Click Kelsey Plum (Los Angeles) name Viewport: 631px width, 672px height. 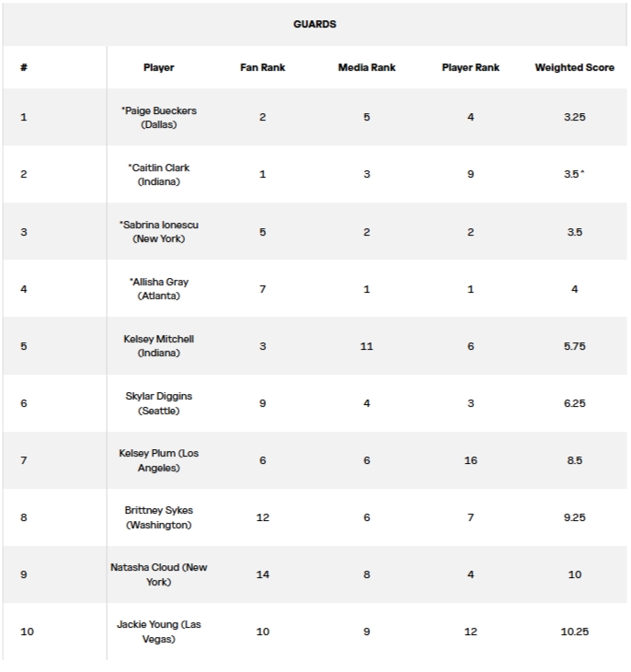[158, 460]
